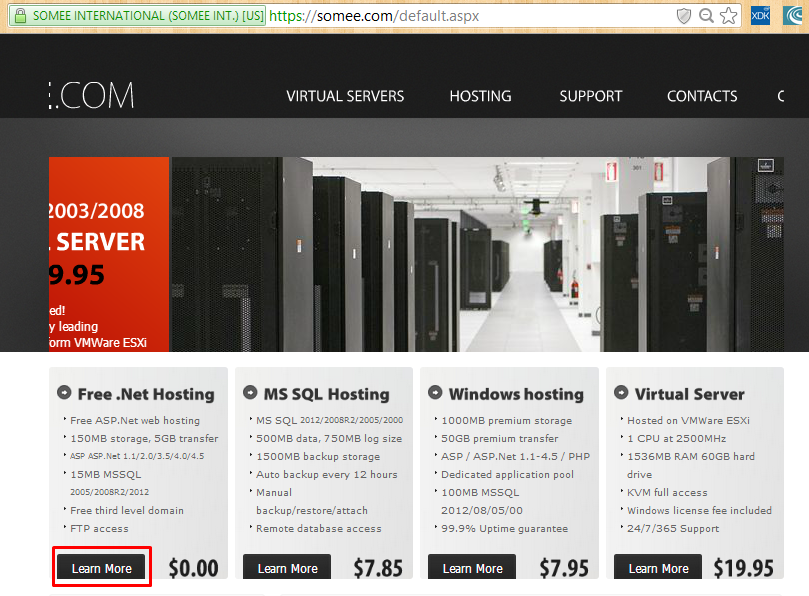Click 'Windows license fee included' text
Screen dimensions: 809x596
[699, 510]
